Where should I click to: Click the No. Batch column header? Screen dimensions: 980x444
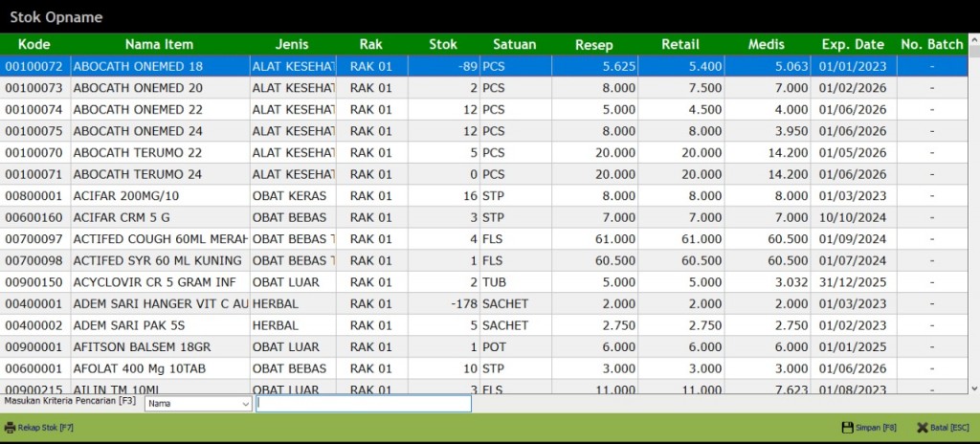[x=931, y=44]
